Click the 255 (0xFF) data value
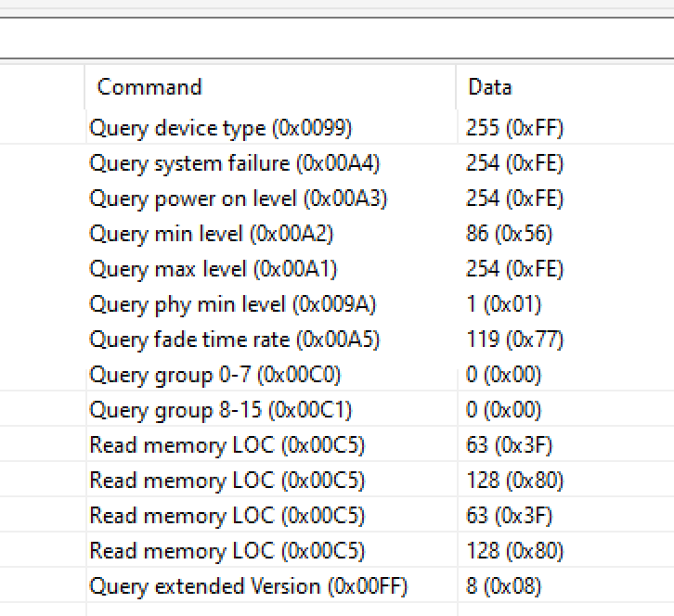674x616 pixels. (515, 128)
